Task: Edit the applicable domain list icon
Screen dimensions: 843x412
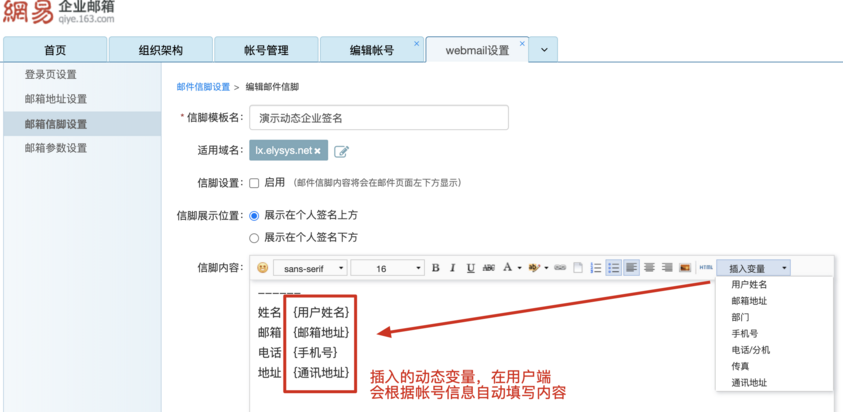Action: 341,152
